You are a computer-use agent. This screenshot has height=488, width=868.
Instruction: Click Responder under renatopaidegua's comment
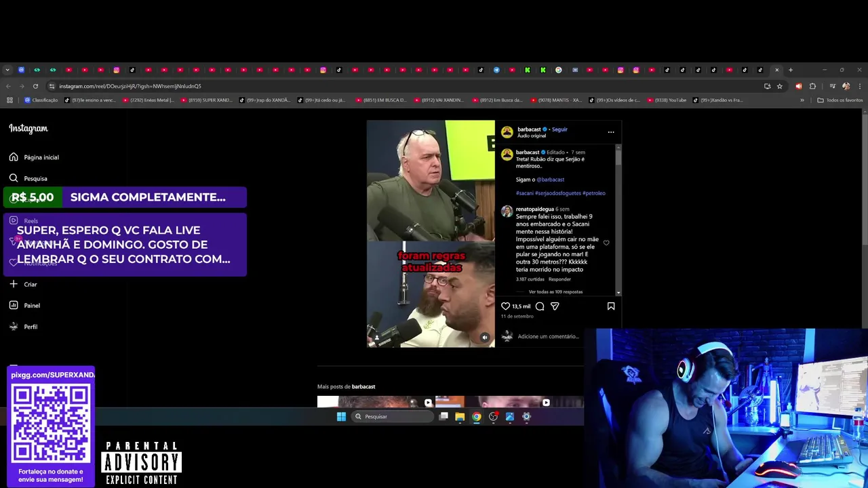pyautogui.click(x=559, y=279)
